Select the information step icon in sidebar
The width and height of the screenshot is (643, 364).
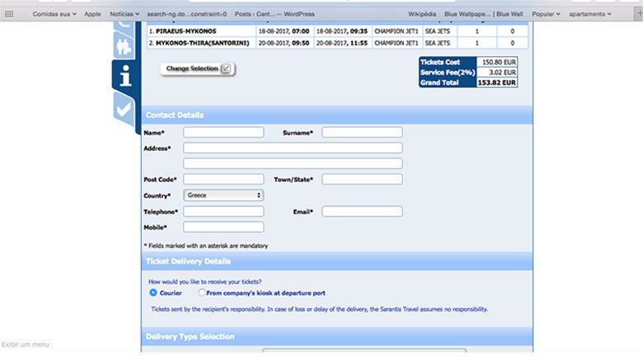125,76
